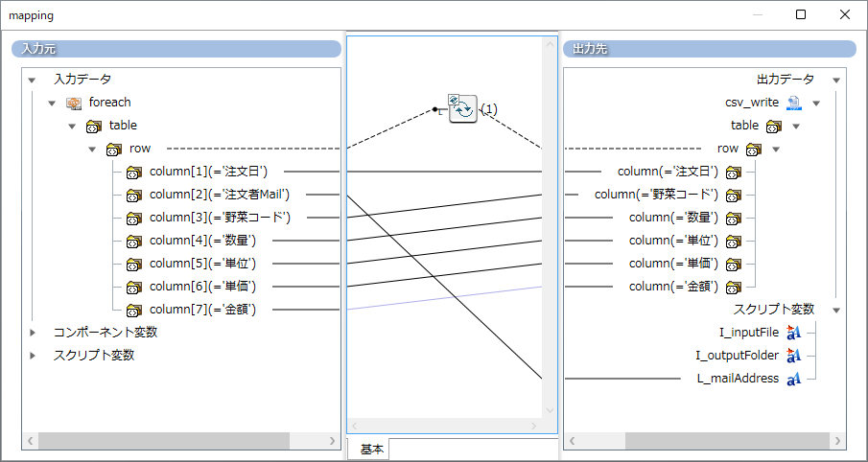Collapse the input row node

[92, 150]
